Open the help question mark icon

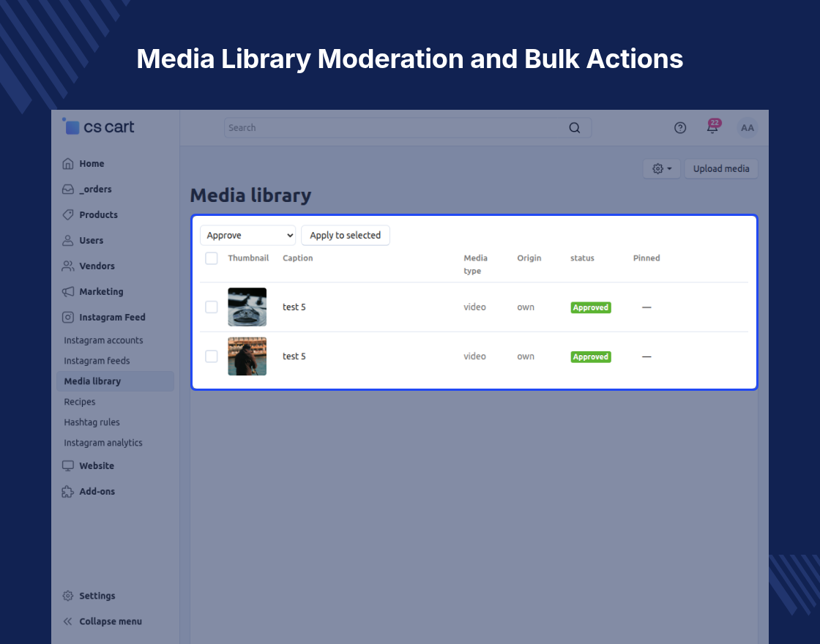point(680,127)
